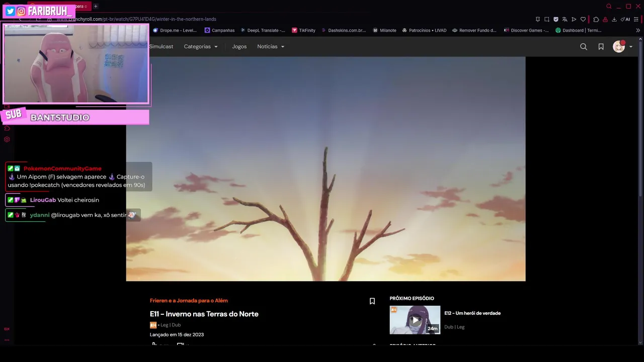Click the PRÓXIMO EPISÓDIO heading

[x=412, y=299]
